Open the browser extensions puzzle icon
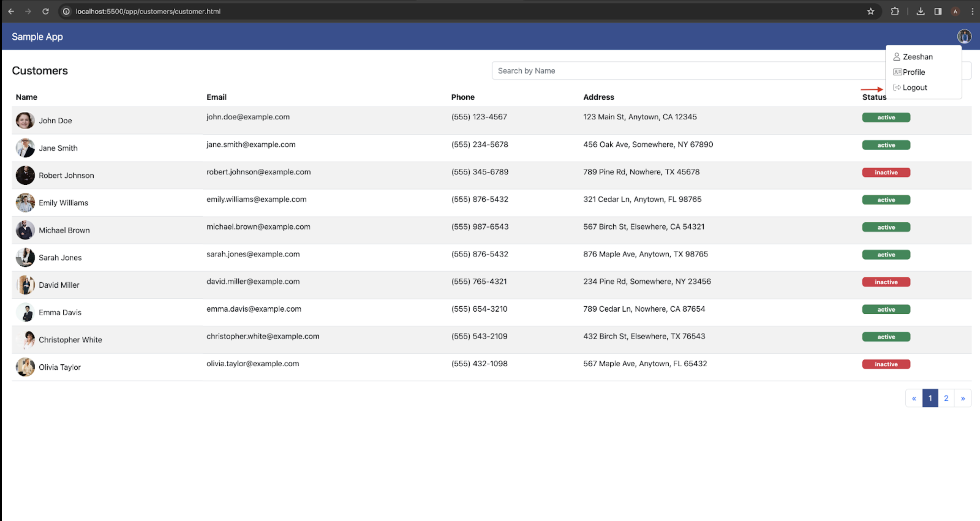Image resolution: width=980 pixels, height=521 pixels. click(895, 11)
